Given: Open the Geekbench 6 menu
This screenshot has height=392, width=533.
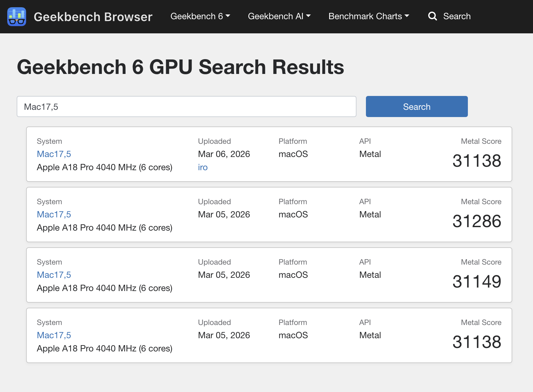Looking at the screenshot, I should click(197, 16).
